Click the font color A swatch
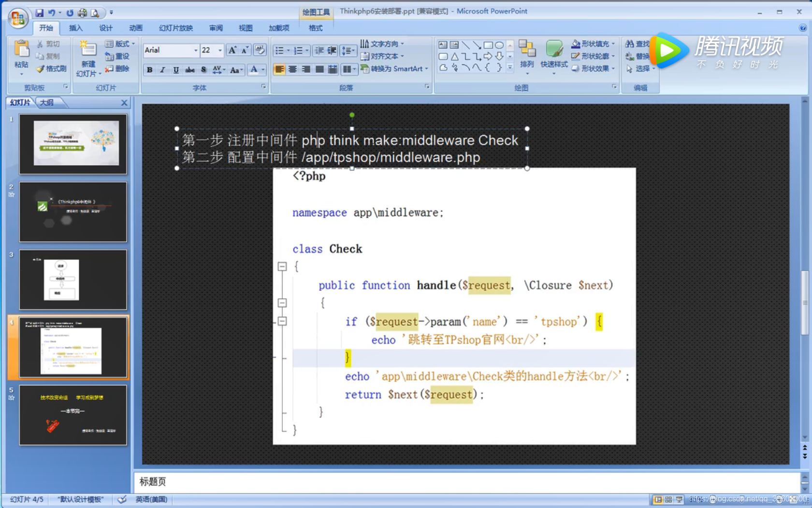Image resolution: width=812 pixels, height=508 pixels. tap(254, 70)
